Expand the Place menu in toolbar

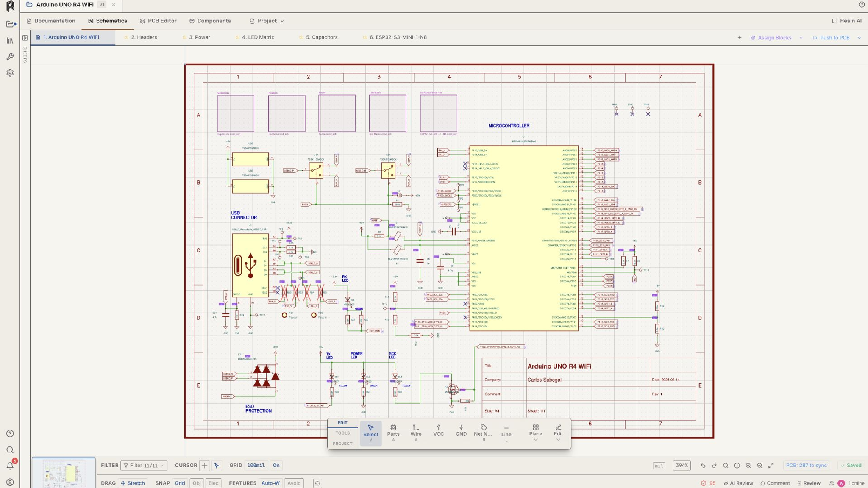pyautogui.click(x=535, y=433)
